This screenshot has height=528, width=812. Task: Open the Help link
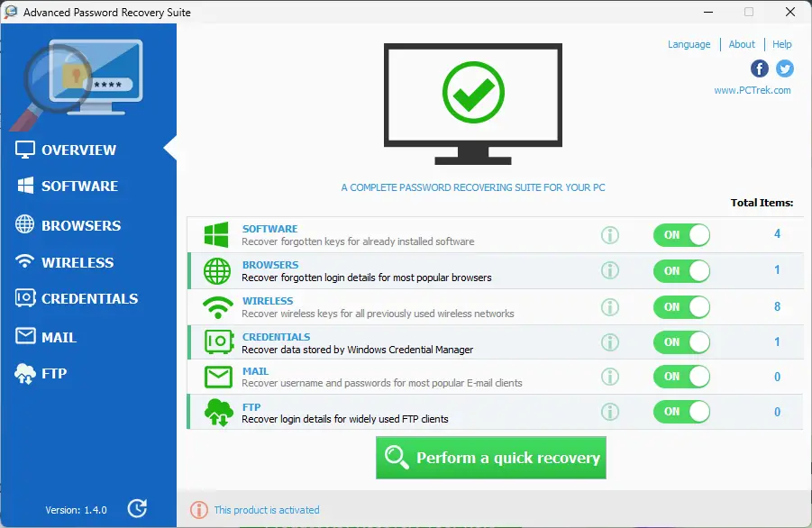782,44
